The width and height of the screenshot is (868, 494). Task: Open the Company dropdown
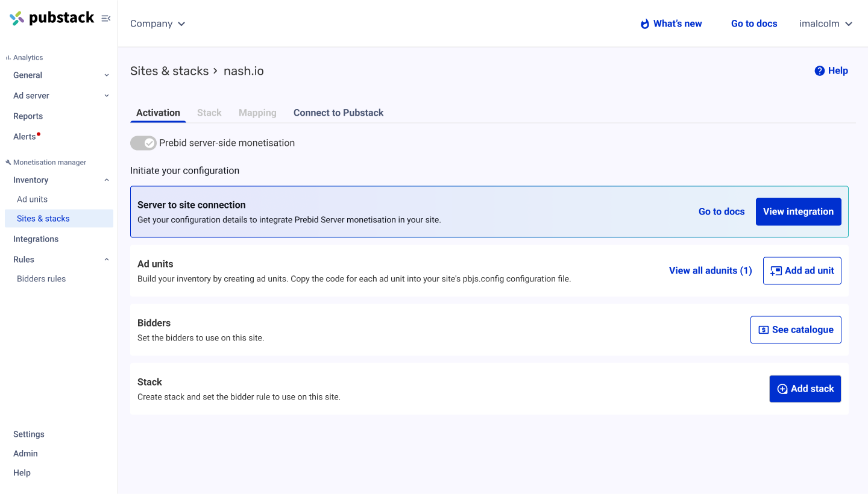[157, 24]
